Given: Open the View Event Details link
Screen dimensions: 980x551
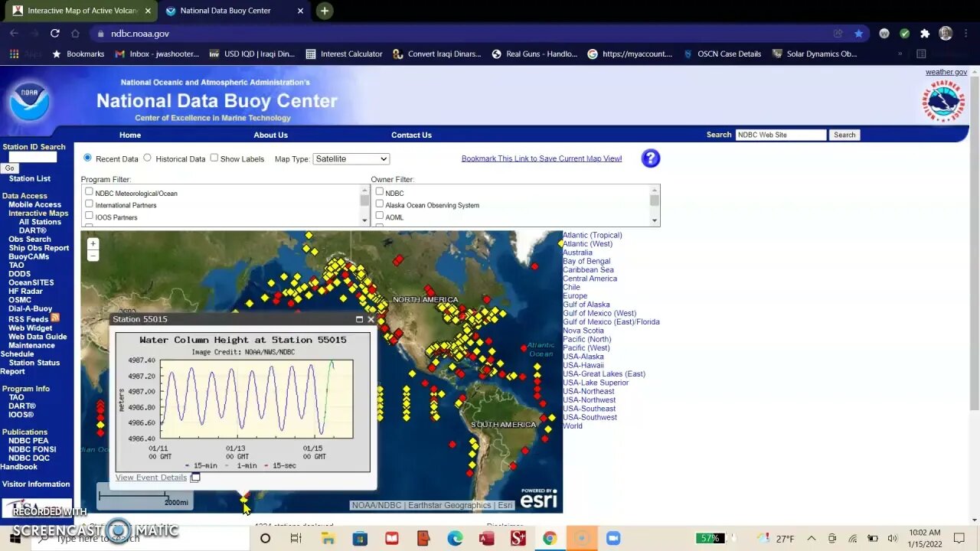Looking at the screenshot, I should click(x=151, y=478).
